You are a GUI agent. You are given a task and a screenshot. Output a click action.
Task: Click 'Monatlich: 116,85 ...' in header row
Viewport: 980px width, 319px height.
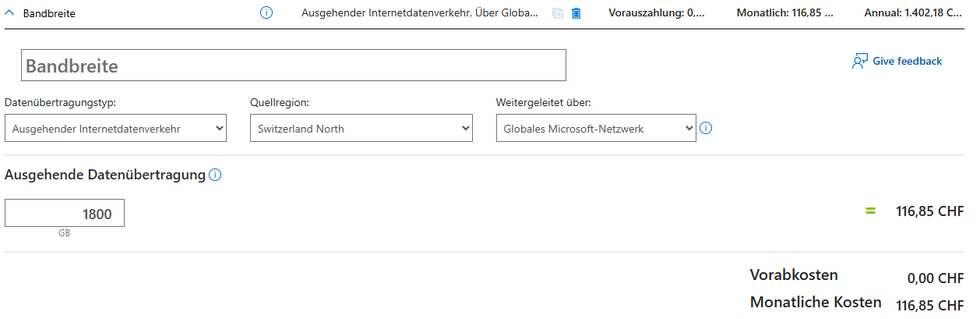click(x=784, y=13)
